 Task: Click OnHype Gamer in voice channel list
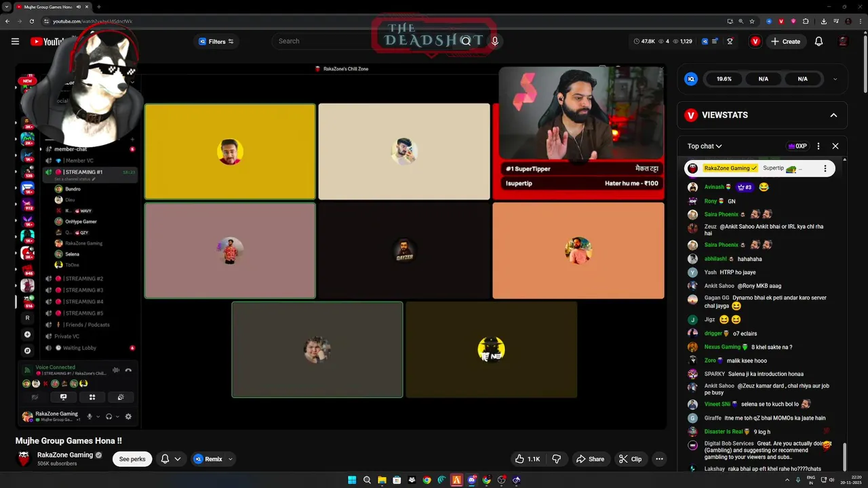click(81, 222)
